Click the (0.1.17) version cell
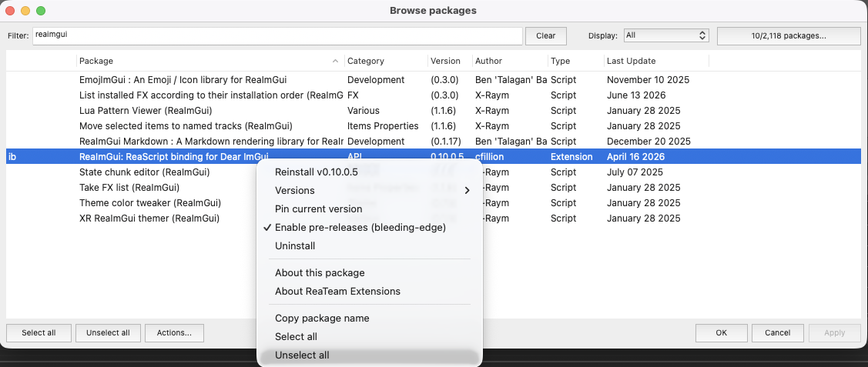Image resolution: width=868 pixels, height=367 pixels. point(446,142)
